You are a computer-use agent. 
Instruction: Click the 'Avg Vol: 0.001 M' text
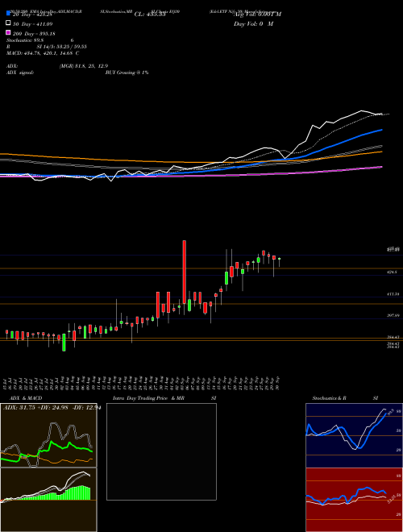[257, 15]
